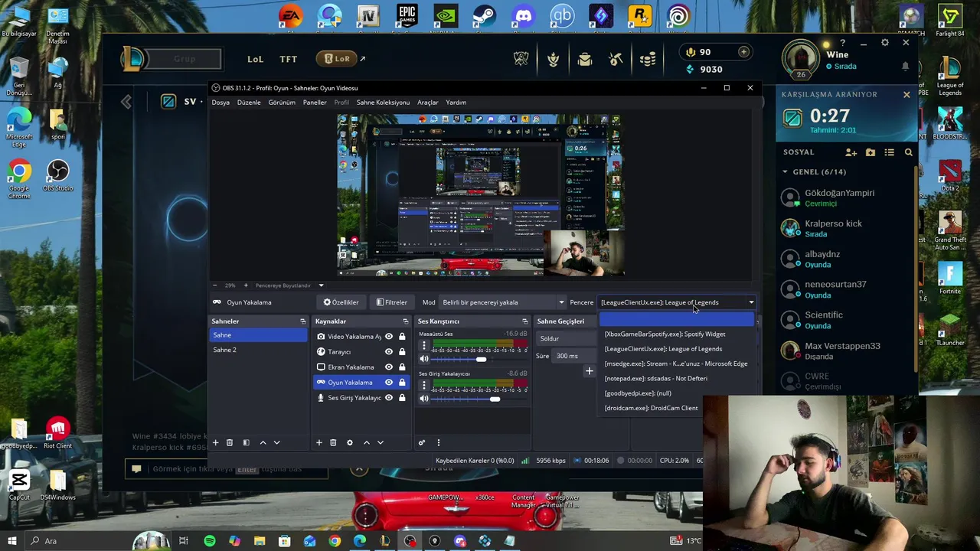
Task: Click the Süre 300 ms duration field
Action: click(x=575, y=356)
